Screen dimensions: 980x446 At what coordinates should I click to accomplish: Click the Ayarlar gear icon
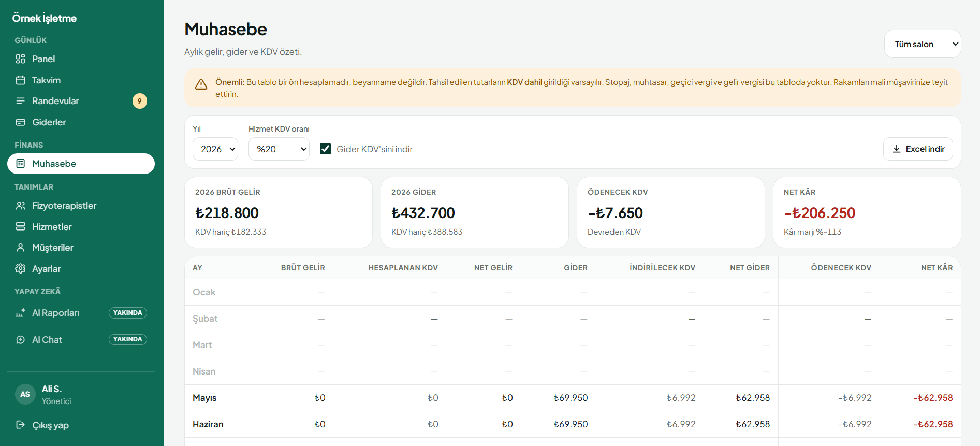(x=21, y=269)
